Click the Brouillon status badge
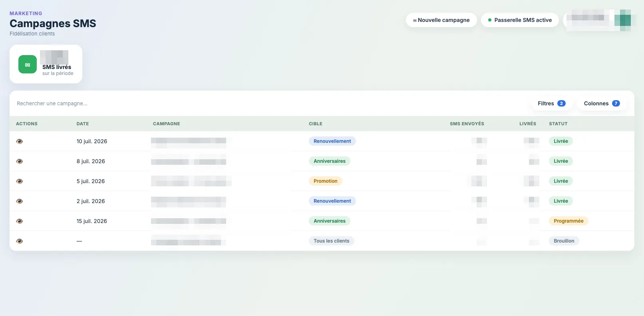 564,241
